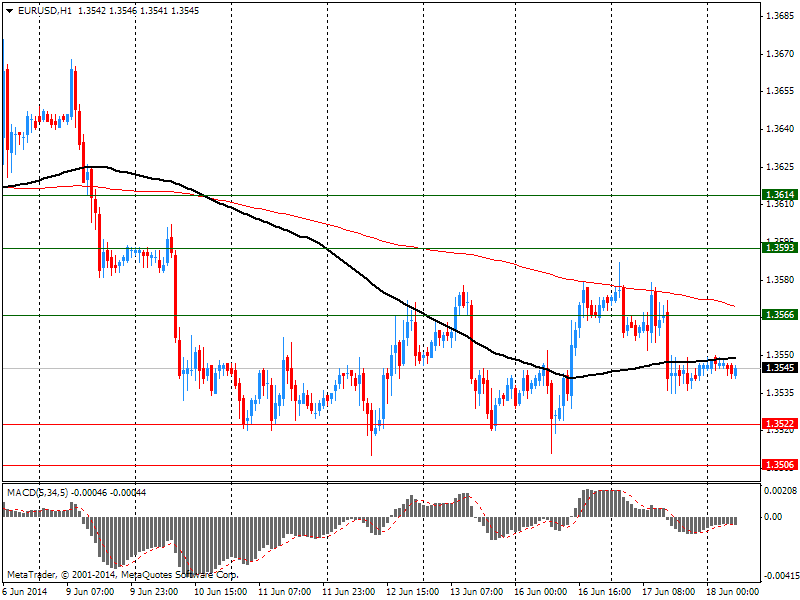Image resolution: width=800 pixels, height=600 pixels.
Task: Click the 1.3545 current price label
Action: pos(780,368)
